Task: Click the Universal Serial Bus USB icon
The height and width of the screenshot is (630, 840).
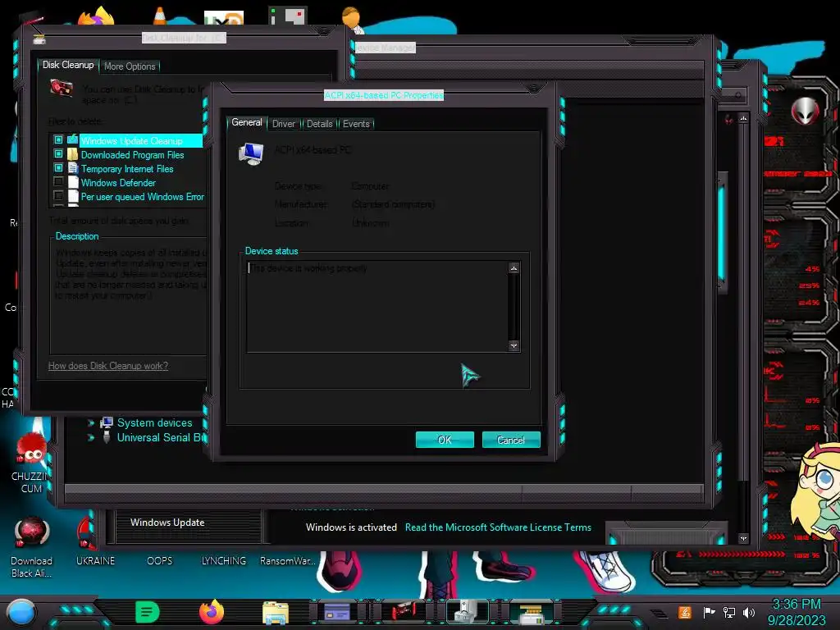Action: tap(106, 437)
